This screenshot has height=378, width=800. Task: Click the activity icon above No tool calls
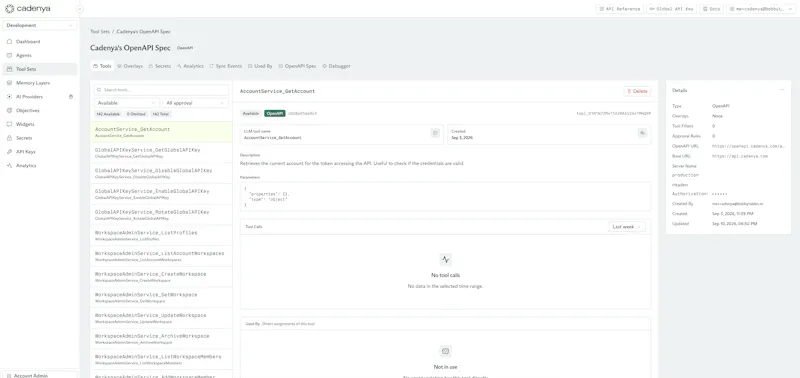click(x=445, y=259)
